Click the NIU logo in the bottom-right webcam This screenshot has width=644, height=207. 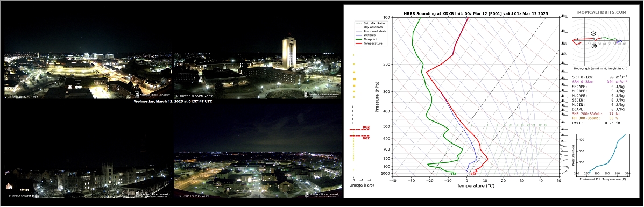tap(322, 194)
